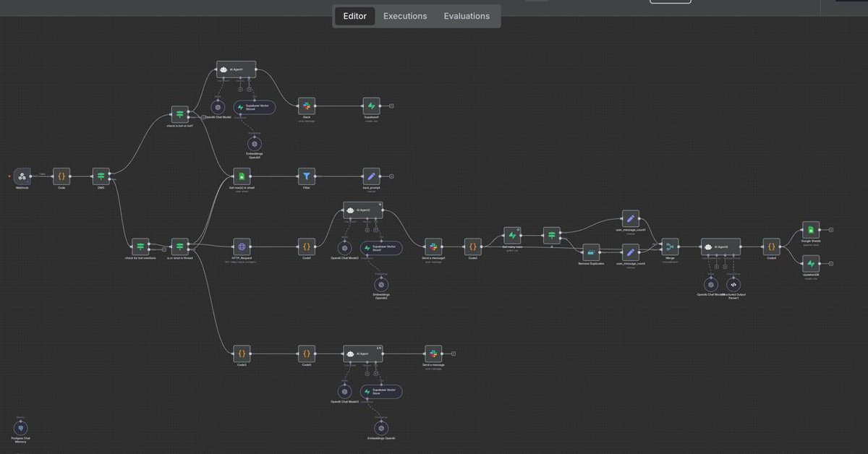This screenshot has height=454, width=868.
Task: Select the Code3 node
Action: [x=242, y=354]
